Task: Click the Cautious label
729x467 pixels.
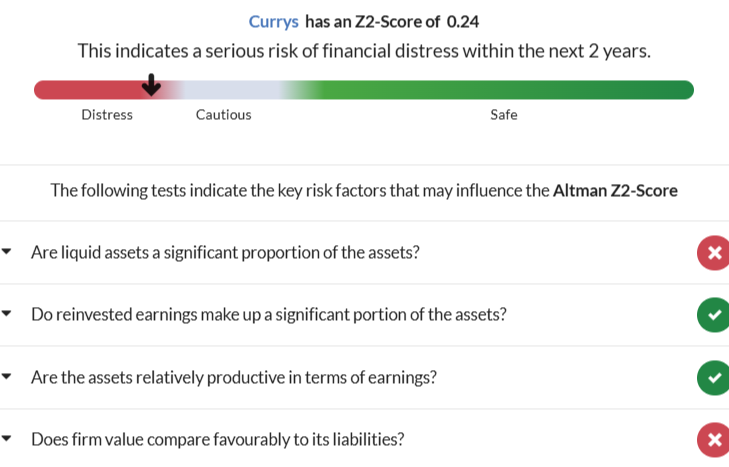Action: (223, 115)
